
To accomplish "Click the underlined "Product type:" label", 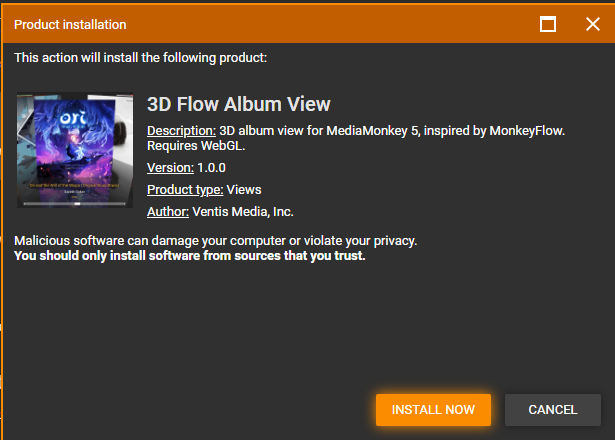I will tap(185, 189).
